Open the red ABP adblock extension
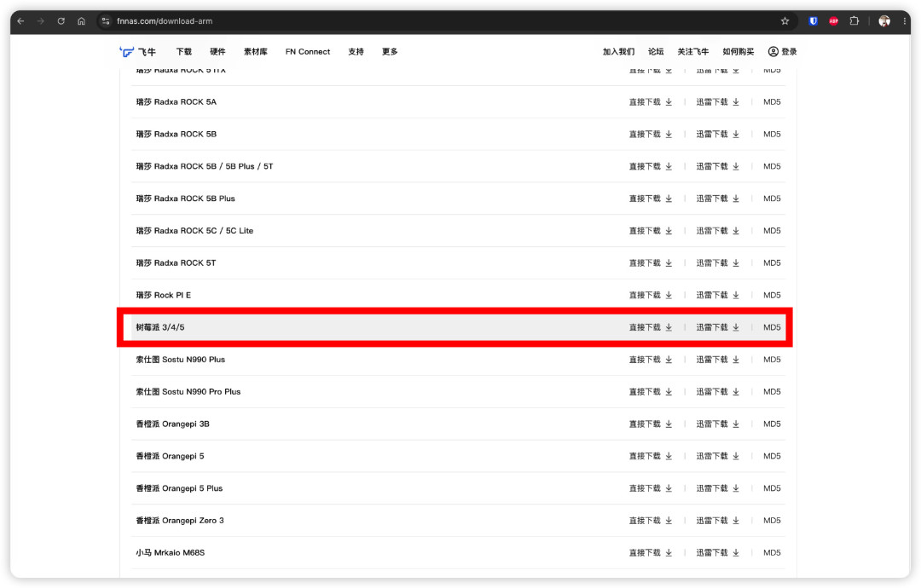 833,21
